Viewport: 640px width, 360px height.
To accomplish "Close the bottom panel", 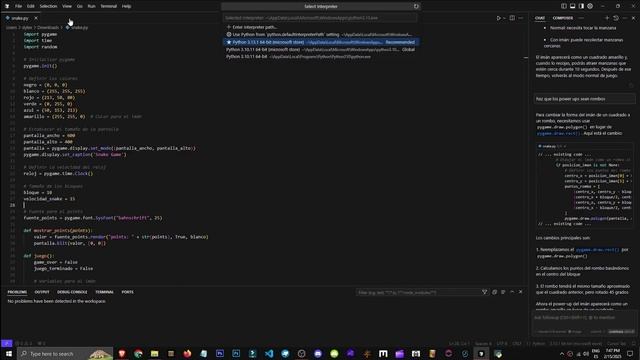I will (x=520, y=292).
